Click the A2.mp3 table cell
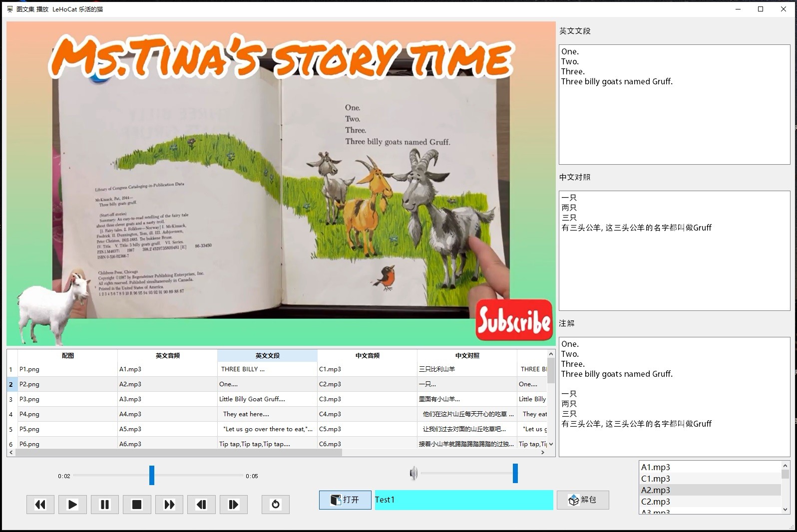The width and height of the screenshot is (797, 532). [x=167, y=384]
